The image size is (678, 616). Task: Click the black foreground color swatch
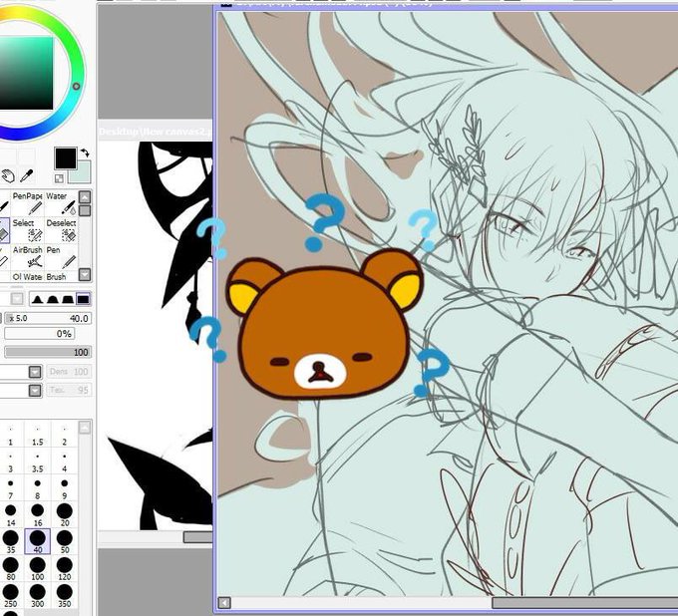pyautogui.click(x=65, y=158)
